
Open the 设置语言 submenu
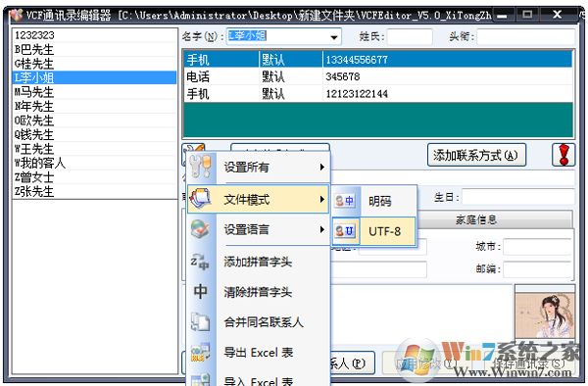[258, 229]
